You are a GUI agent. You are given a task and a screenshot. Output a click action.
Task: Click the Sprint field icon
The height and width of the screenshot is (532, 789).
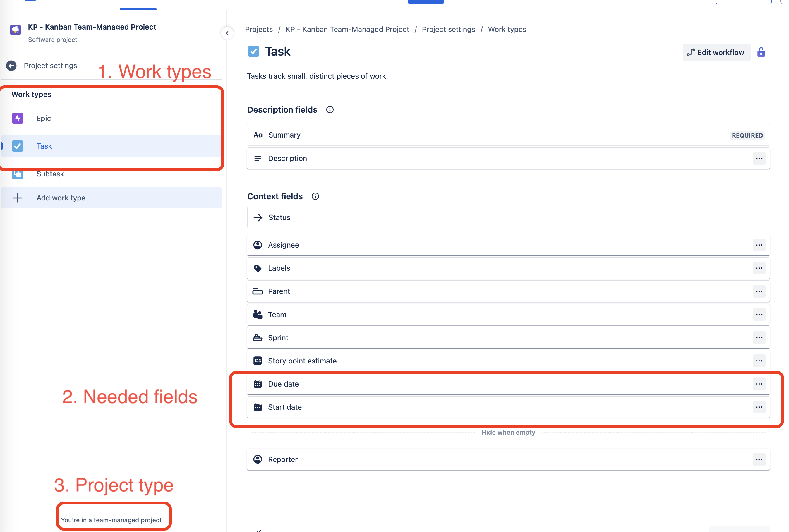pyautogui.click(x=258, y=338)
